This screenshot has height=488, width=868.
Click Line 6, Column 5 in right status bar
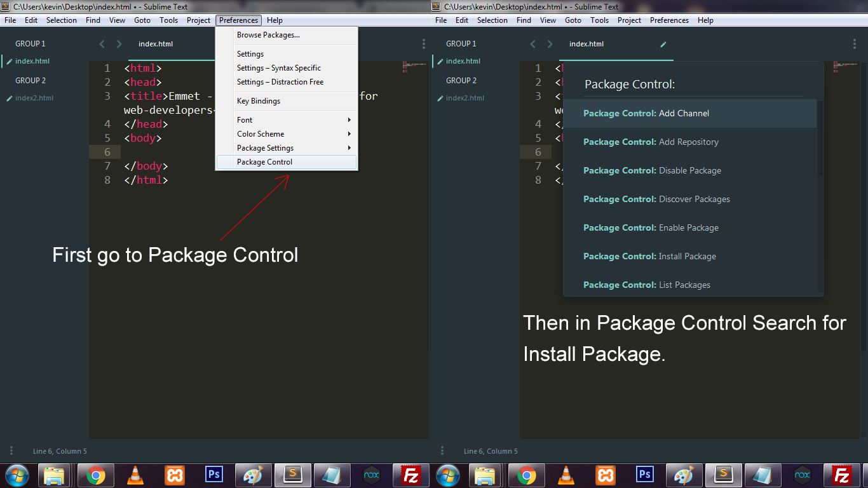pyautogui.click(x=491, y=451)
